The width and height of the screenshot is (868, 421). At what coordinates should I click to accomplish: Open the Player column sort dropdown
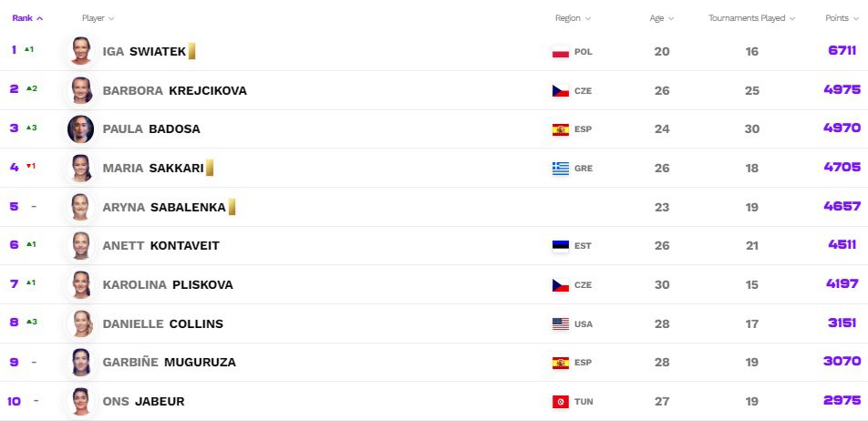(98, 18)
